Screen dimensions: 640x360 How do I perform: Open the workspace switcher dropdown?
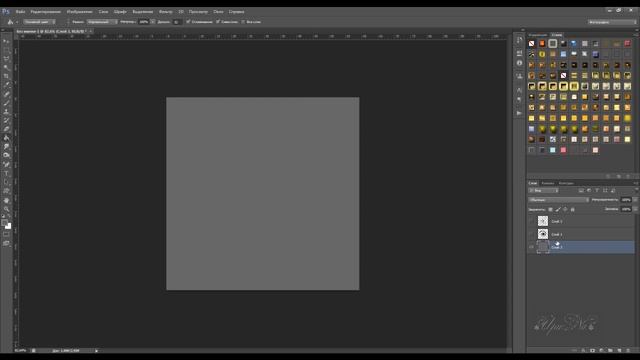(x=612, y=22)
